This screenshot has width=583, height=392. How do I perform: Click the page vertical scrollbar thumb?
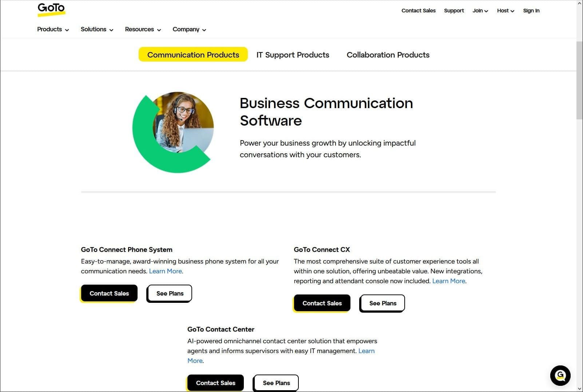tap(579, 80)
